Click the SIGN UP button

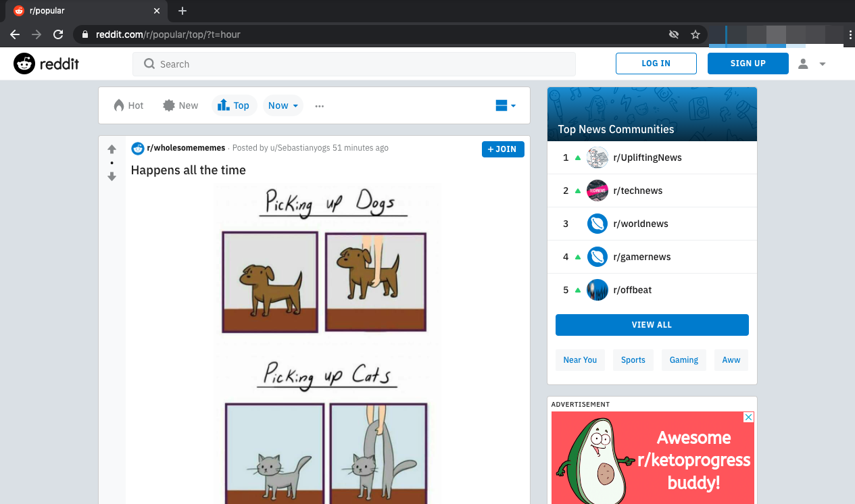click(x=748, y=63)
